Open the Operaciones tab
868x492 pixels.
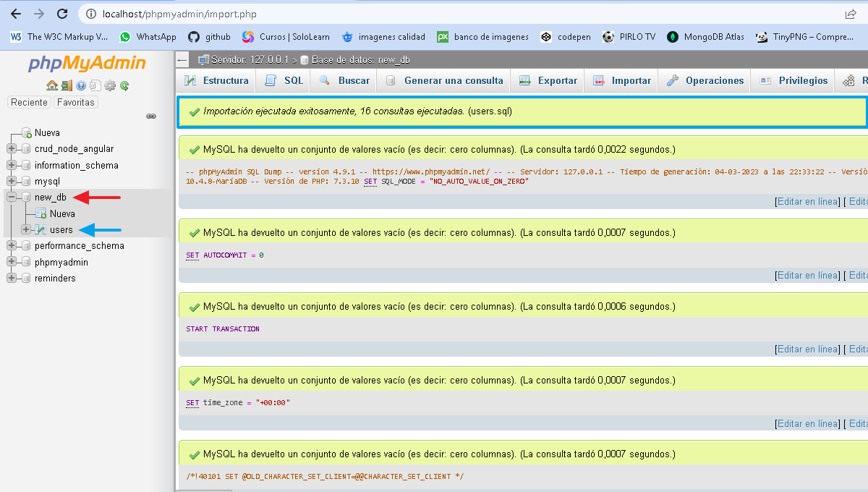tap(705, 81)
